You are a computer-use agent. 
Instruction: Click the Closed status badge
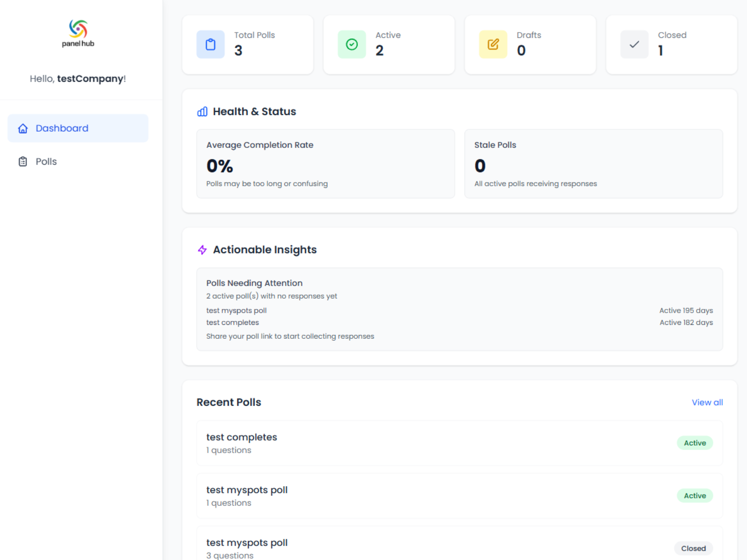pos(693,548)
